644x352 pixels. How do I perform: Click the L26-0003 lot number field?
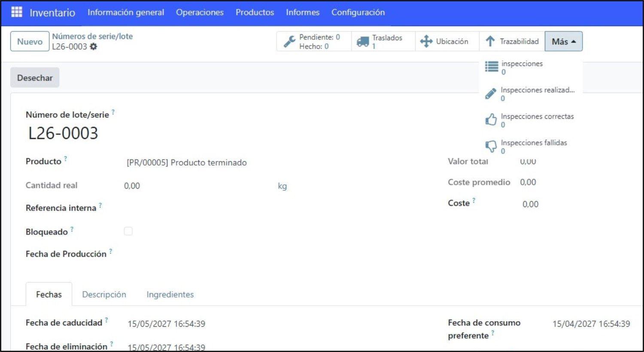(63, 133)
